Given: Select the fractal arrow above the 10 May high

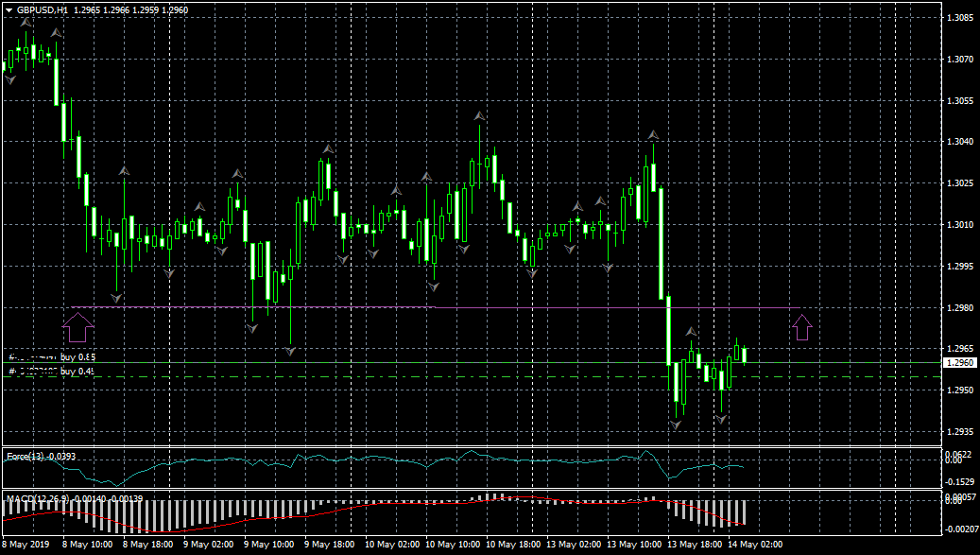Looking at the screenshot, I should click(480, 116).
